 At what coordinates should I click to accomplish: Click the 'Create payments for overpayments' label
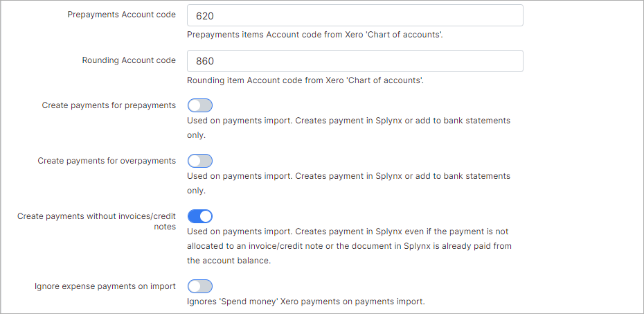click(x=107, y=161)
